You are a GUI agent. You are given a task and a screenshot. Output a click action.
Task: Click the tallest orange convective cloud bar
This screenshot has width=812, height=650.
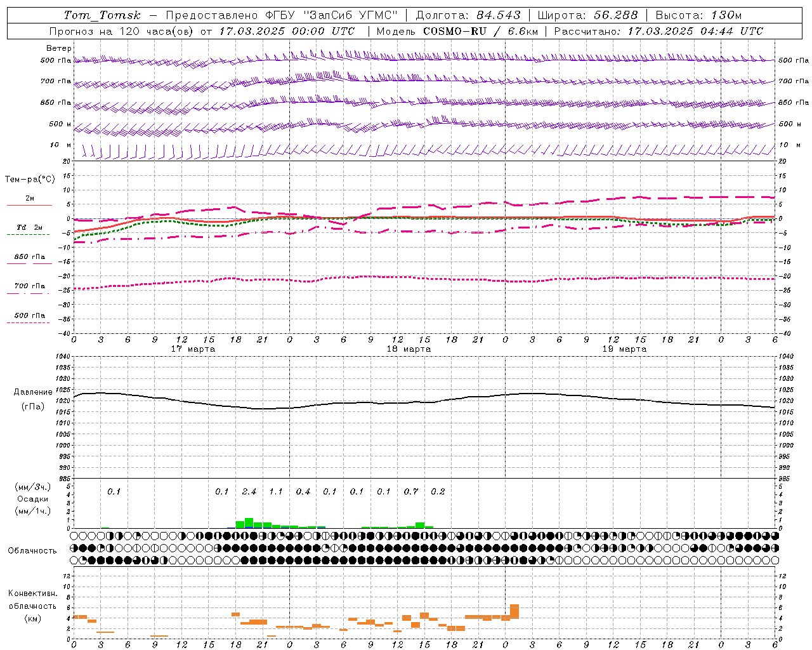coord(514,612)
